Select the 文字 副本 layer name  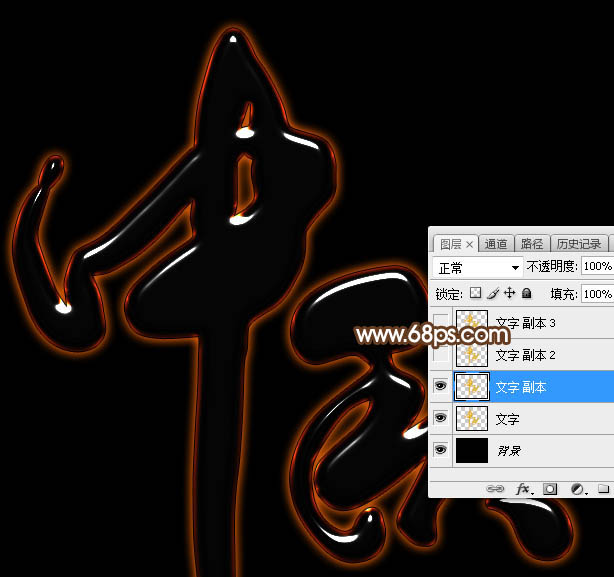coord(521,387)
